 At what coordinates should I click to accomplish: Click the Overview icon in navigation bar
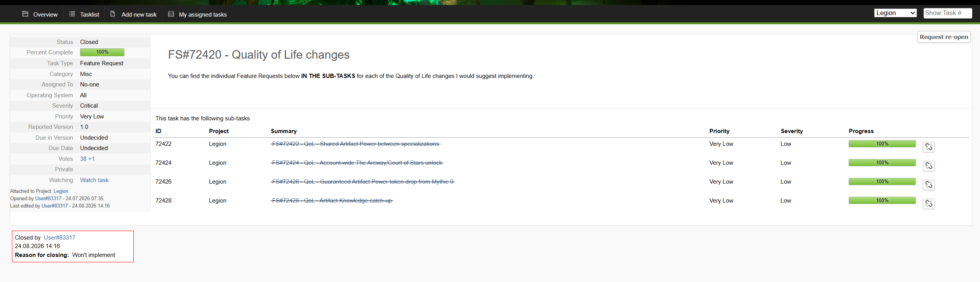click(25, 14)
